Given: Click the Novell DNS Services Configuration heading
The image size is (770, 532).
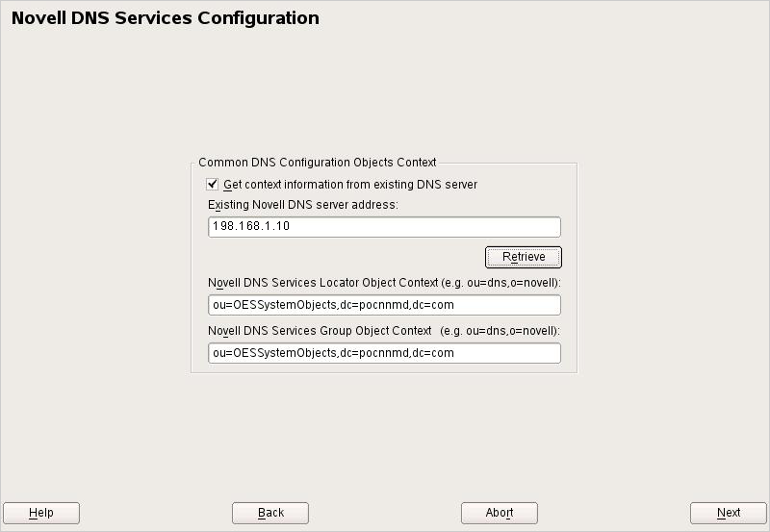Looking at the screenshot, I should 165,18.
